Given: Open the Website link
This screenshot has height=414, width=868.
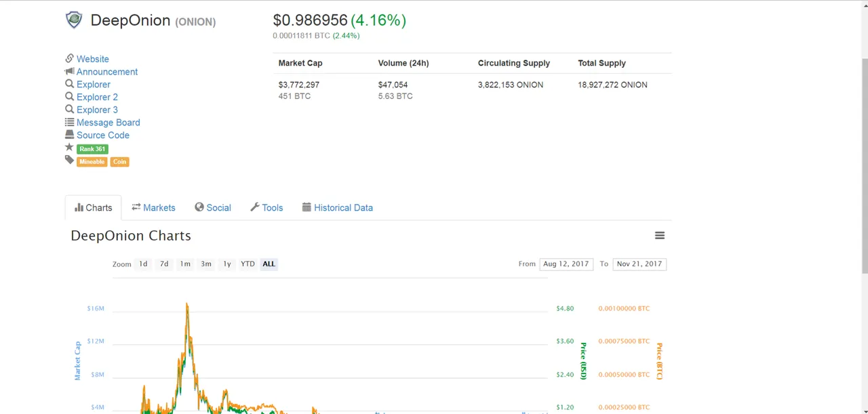Looking at the screenshot, I should tap(92, 59).
